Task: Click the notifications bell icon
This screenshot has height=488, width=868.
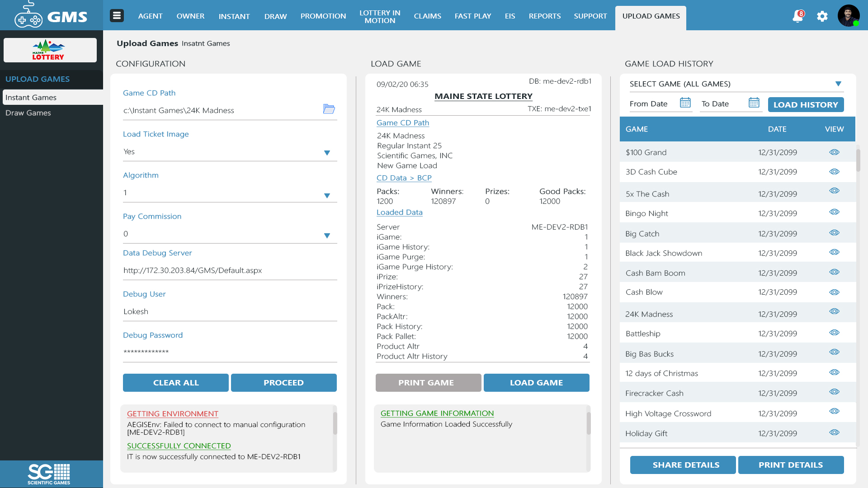Action: coord(798,16)
